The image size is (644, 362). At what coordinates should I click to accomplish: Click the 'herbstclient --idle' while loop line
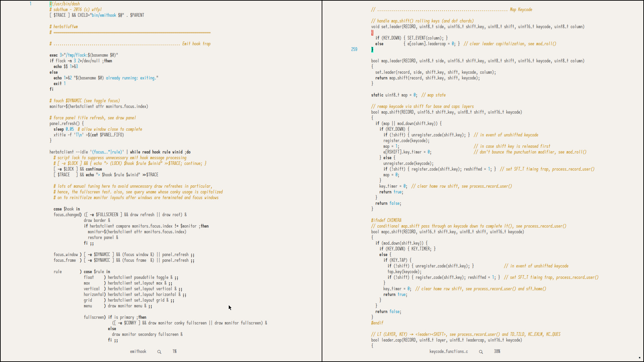click(120, 152)
